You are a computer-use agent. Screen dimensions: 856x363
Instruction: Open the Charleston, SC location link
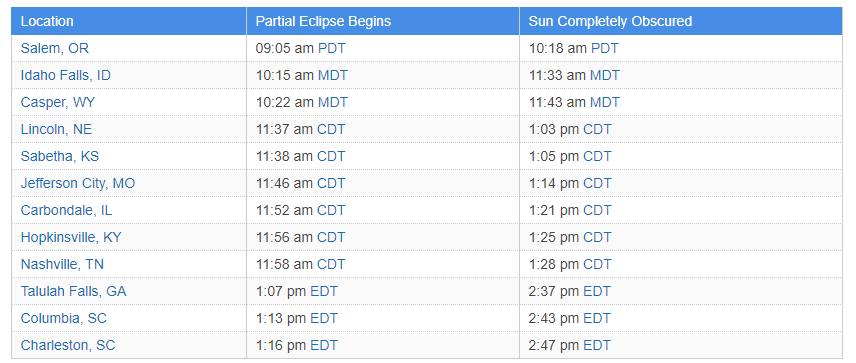(x=68, y=346)
